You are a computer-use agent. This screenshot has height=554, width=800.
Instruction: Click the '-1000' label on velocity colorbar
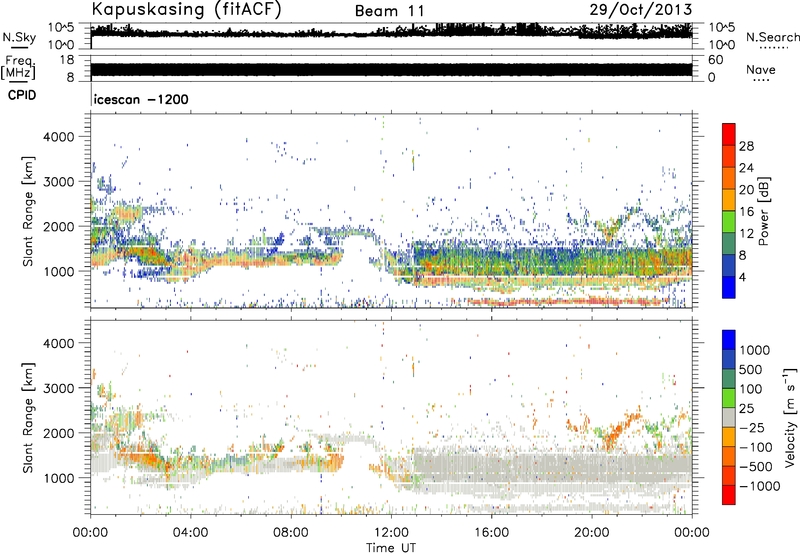pos(760,486)
